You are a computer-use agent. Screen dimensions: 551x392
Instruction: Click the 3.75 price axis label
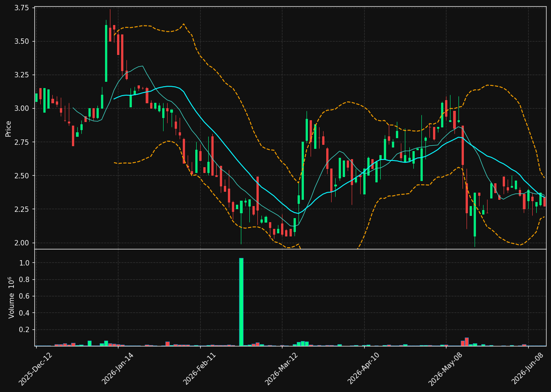pos(22,8)
